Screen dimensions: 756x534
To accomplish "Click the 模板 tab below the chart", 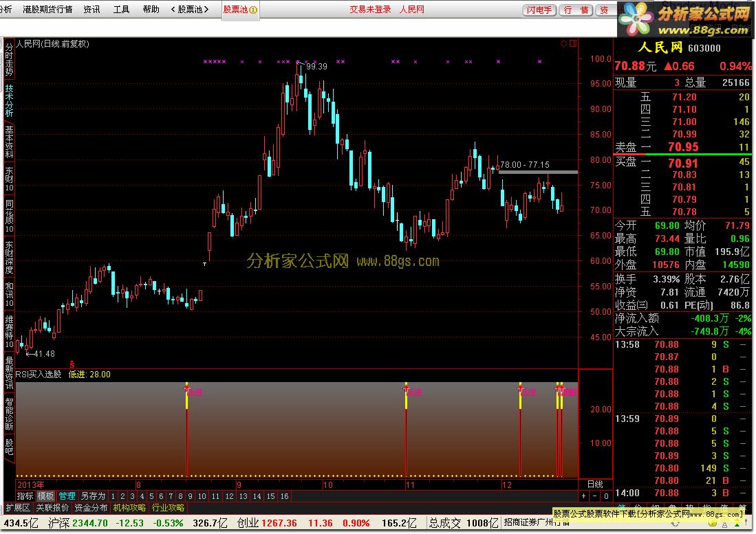I will coord(46,496).
